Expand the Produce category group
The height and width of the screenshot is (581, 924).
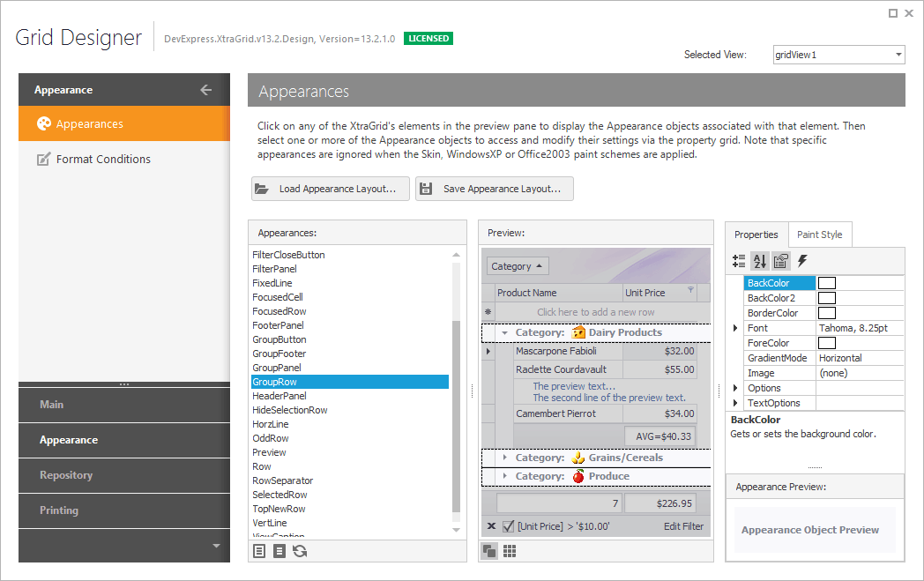pyautogui.click(x=504, y=475)
